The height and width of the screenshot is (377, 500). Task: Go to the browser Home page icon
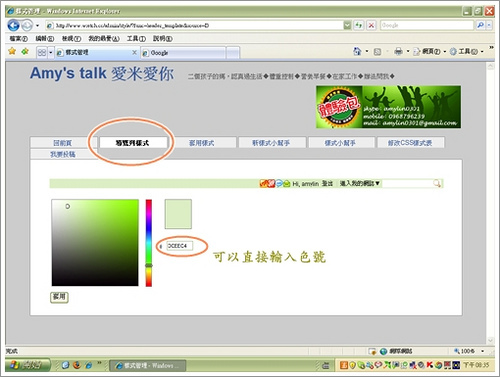pyautogui.click(x=357, y=51)
